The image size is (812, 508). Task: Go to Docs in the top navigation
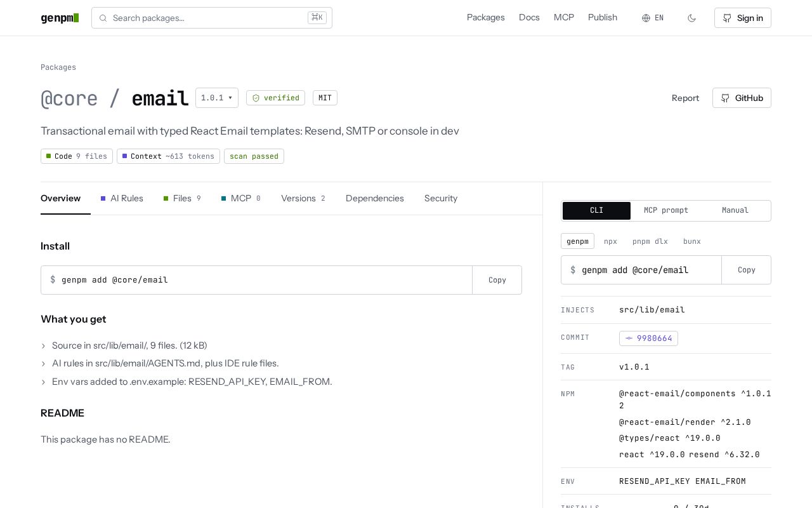529,18
